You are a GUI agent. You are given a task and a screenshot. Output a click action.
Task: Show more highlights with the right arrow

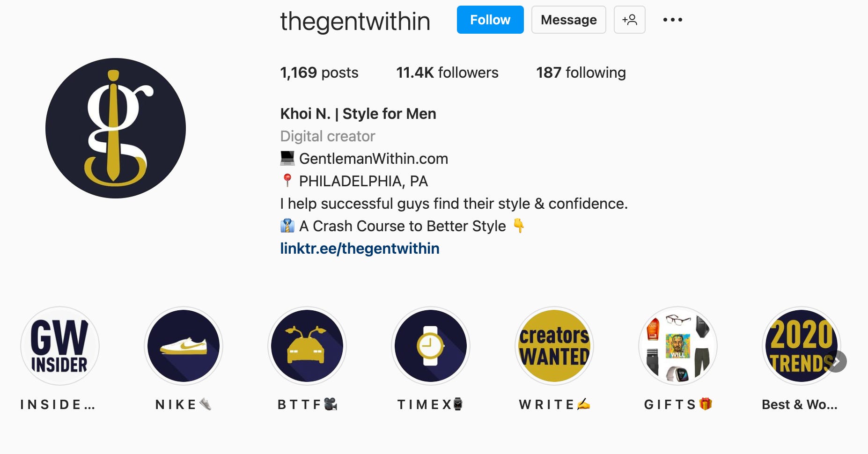pos(836,361)
